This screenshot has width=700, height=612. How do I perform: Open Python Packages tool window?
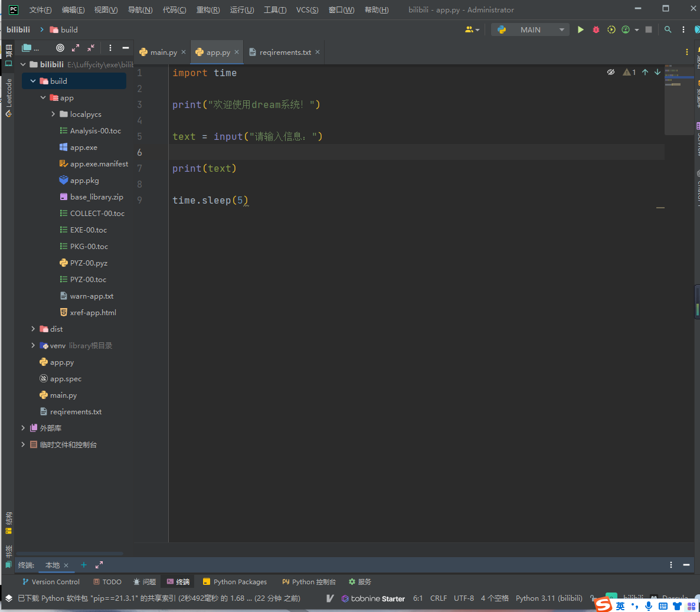click(235, 582)
